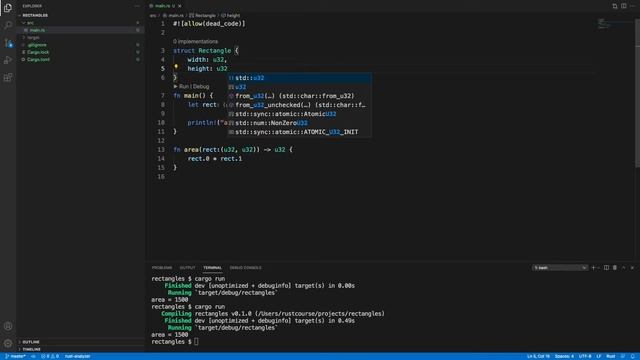Switch to the OUTPUT panel tab
Image resolution: width=640 pixels, height=360 pixels.
187,268
